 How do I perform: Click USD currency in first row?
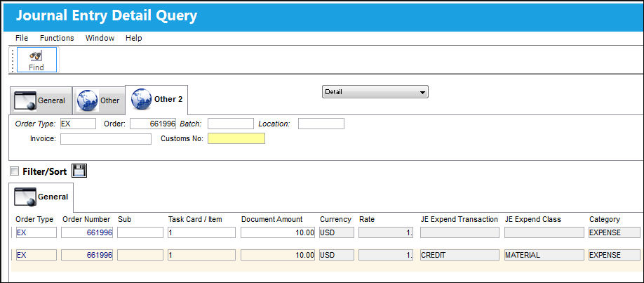(336, 232)
